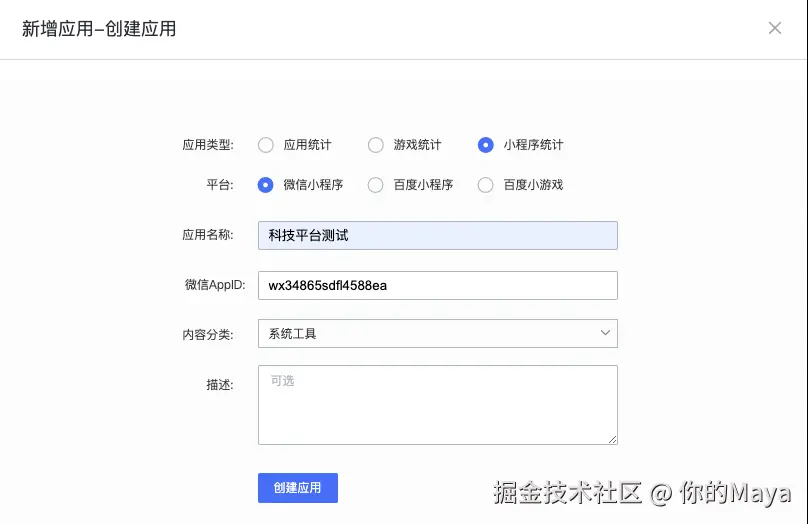
Task: Select the 小程序统计 radio option
Action: 486,145
